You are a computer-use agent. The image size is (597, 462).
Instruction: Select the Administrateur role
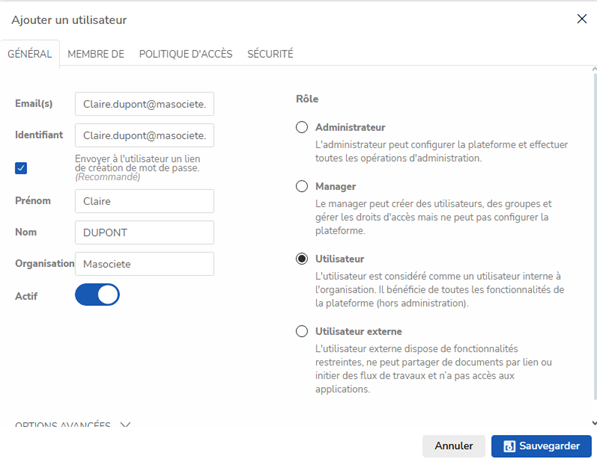point(302,127)
